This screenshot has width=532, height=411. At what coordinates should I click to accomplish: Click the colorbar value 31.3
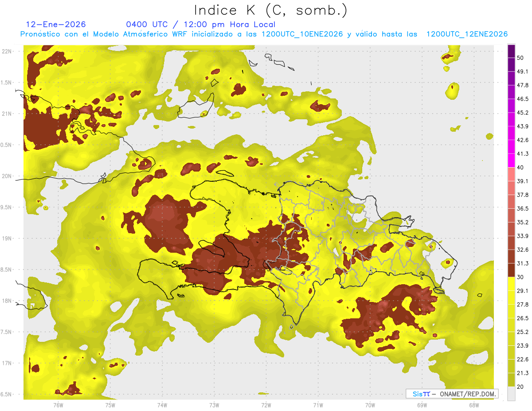522,263
